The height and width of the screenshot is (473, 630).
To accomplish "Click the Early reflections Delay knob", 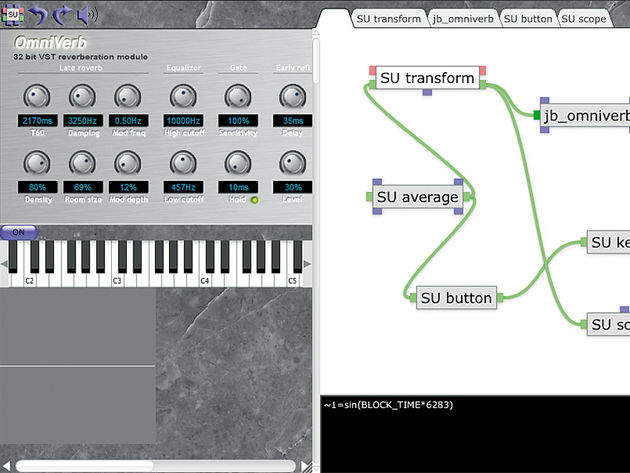I will 293,97.
